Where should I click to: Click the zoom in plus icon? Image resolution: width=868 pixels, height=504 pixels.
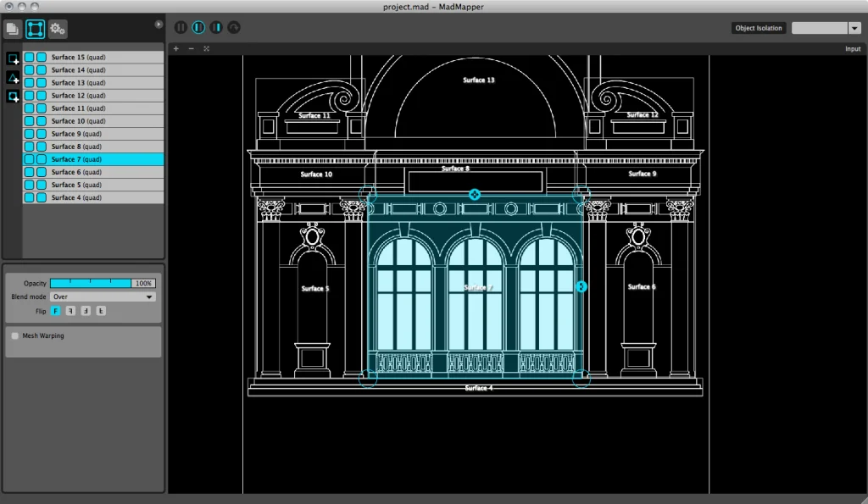coord(176,49)
